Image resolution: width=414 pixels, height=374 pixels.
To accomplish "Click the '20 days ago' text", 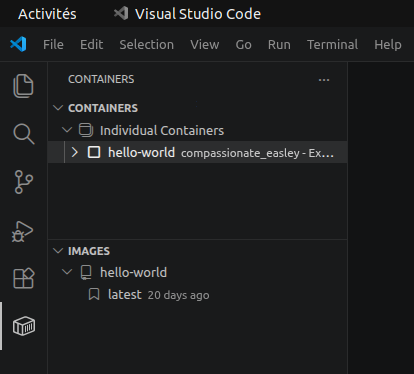I will [x=179, y=295].
